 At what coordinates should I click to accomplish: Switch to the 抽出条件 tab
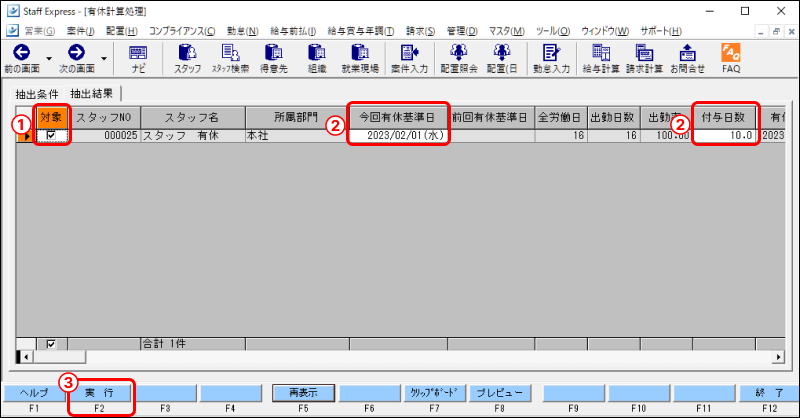coord(37,94)
